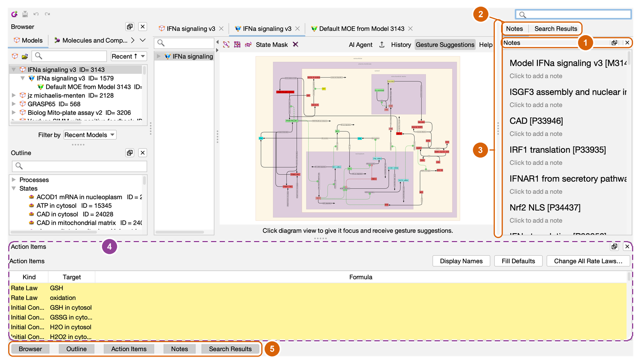
Task: Open Help in diagram toolbar
Action: coord(486,45)
